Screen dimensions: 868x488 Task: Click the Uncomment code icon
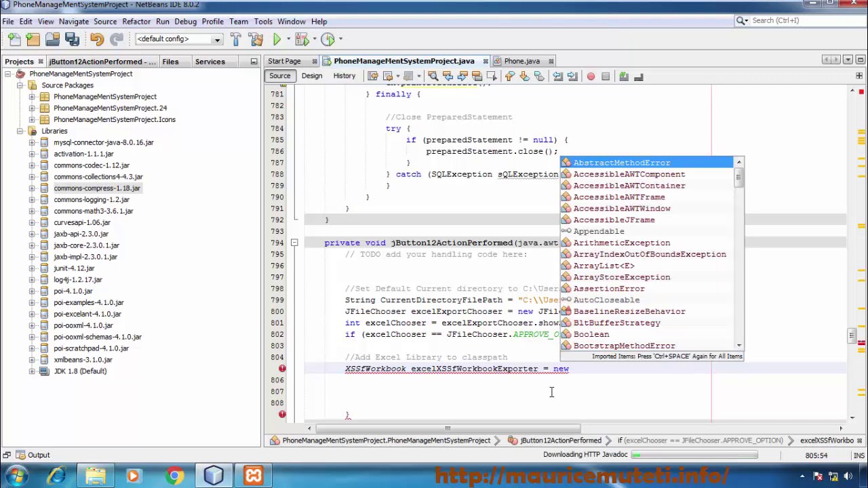click(638, 77)
